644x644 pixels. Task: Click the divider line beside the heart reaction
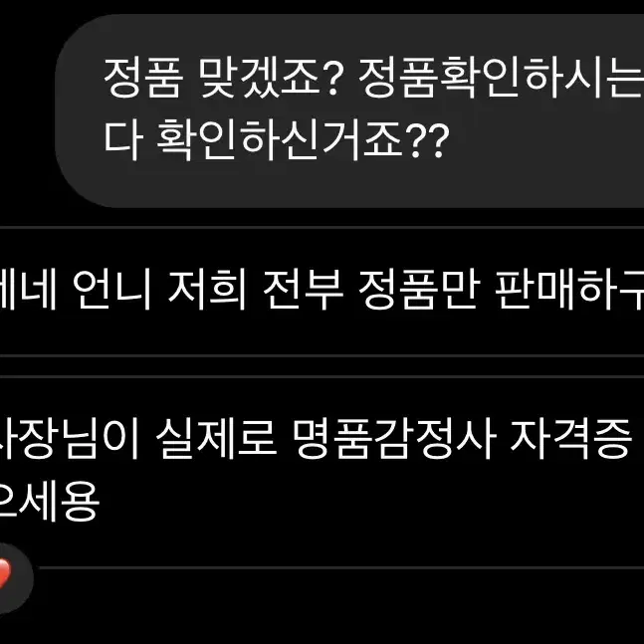click(341, 568)
